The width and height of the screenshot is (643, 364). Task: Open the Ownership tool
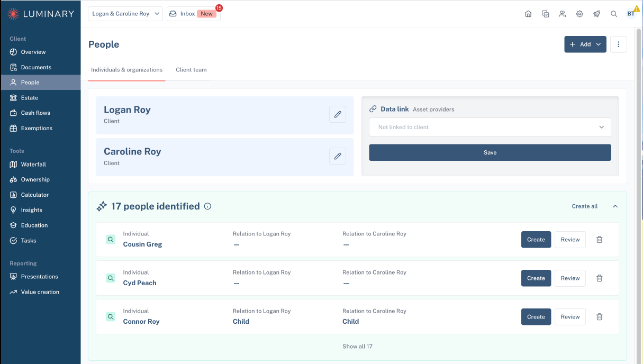(40, 179)
